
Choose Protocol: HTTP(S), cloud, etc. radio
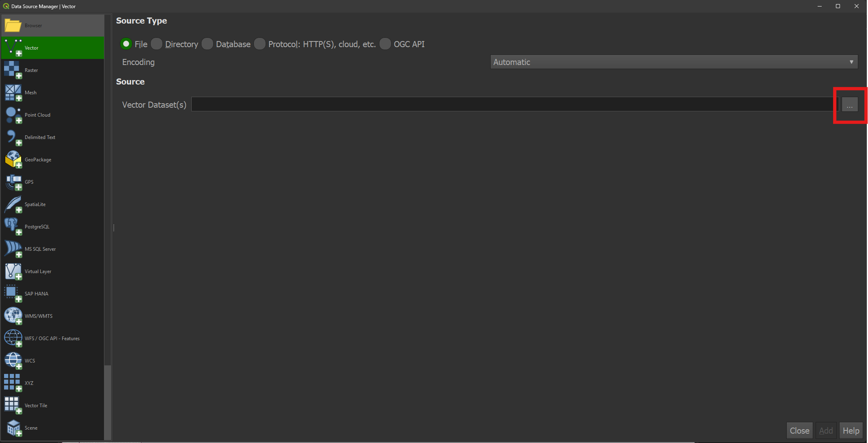pyautogui.click(x=260, y=44)
